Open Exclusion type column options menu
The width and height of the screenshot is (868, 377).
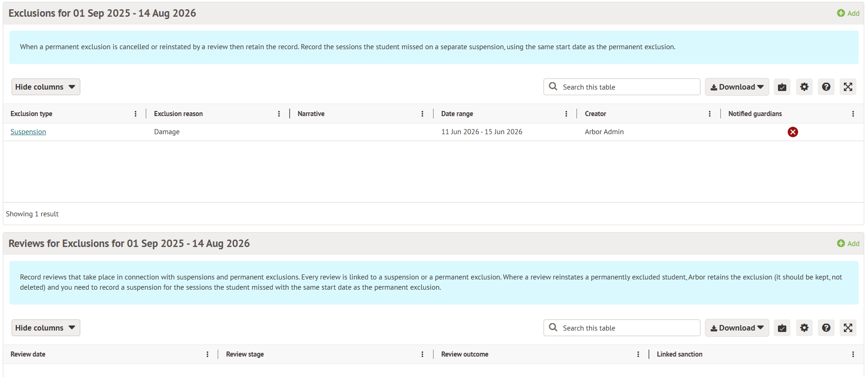click(136, 114)
